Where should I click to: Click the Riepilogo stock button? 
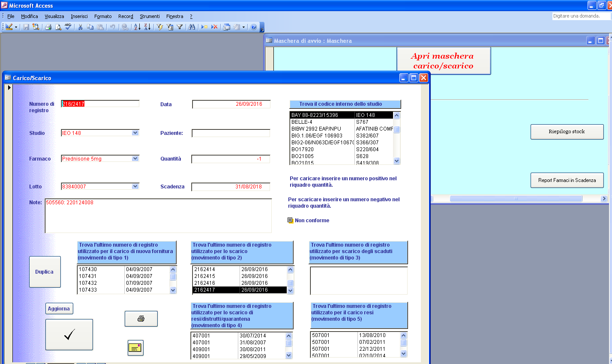[567, 132]
